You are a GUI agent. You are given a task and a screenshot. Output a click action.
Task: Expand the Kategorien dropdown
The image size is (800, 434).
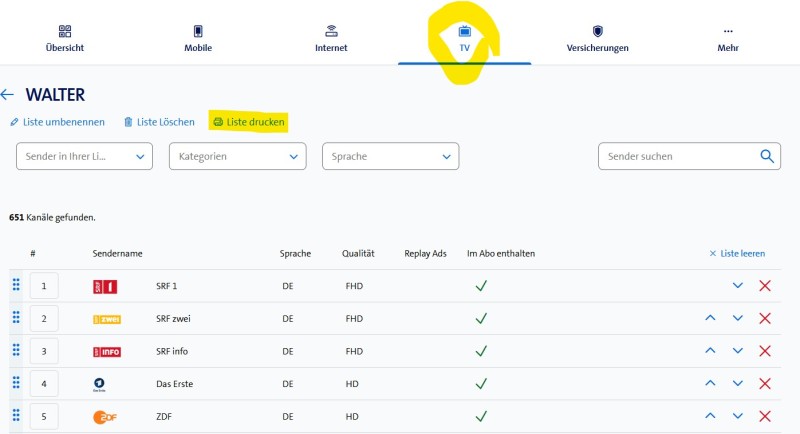click(x=237, y=156)
